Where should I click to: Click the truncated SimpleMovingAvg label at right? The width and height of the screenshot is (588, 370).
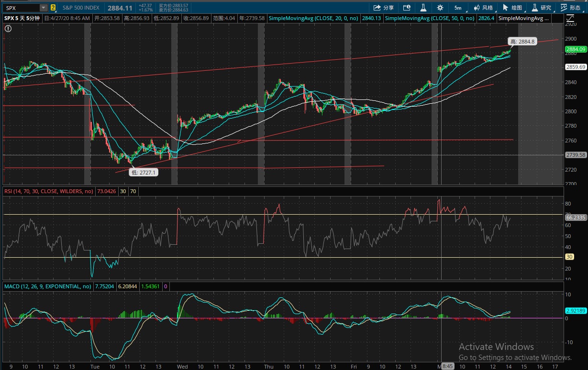click(x=524, y=18)
